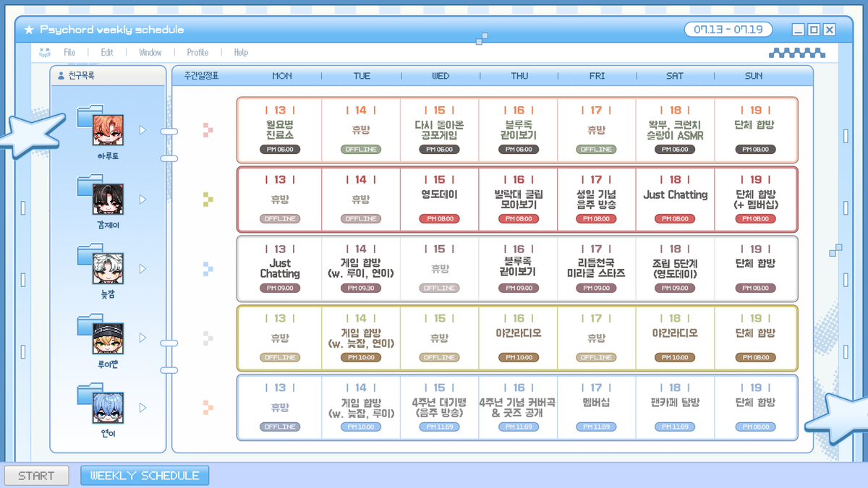Select the WED column header
The width and height of the screenshot is (868, 488).
tap(440, 76)
